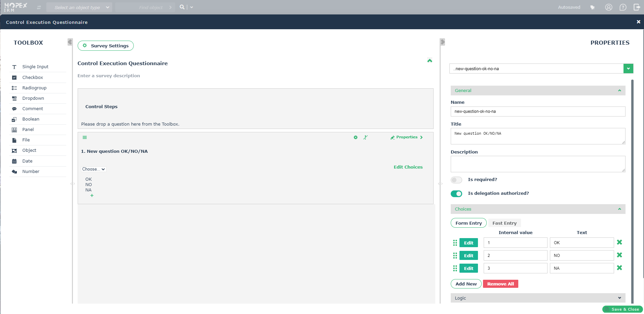
Task: Turn off Is delegation authorized toggle
Action: (456, 194)
